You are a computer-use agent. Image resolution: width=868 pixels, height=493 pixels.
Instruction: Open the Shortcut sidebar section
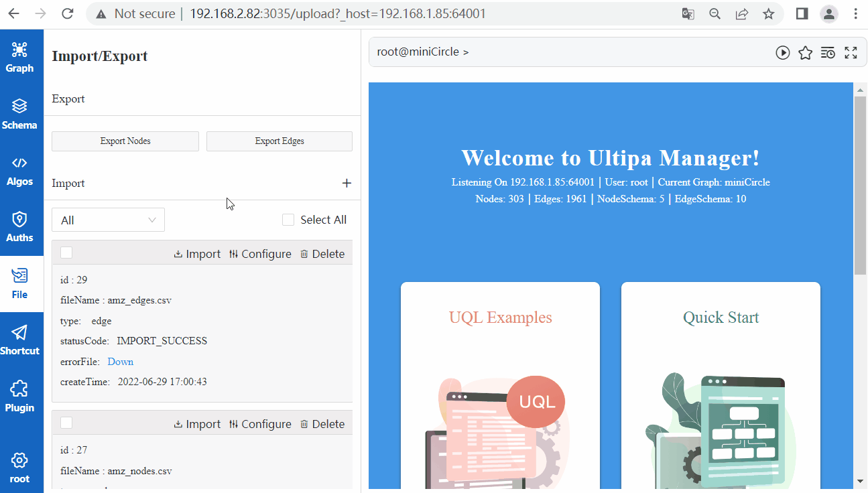pos(19,340)
